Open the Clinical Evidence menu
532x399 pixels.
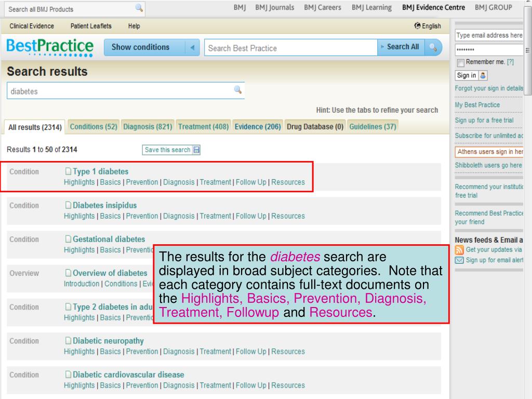(32, 26)
